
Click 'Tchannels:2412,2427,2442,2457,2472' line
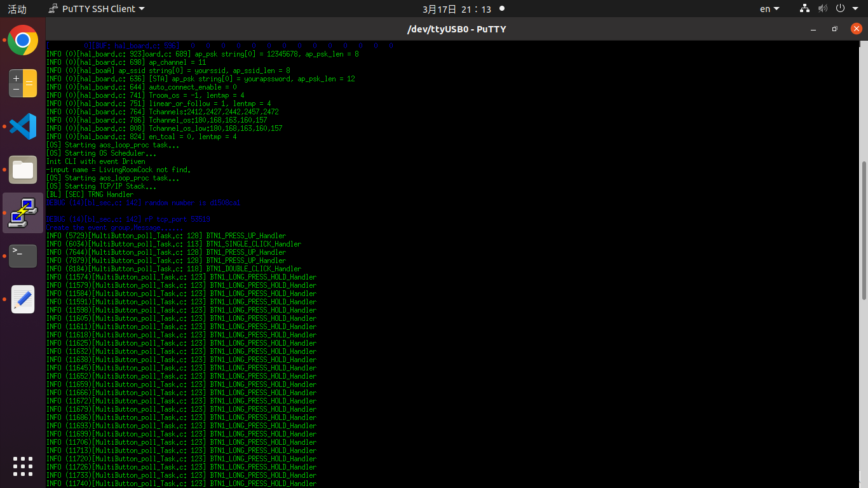tap(163, 112)
